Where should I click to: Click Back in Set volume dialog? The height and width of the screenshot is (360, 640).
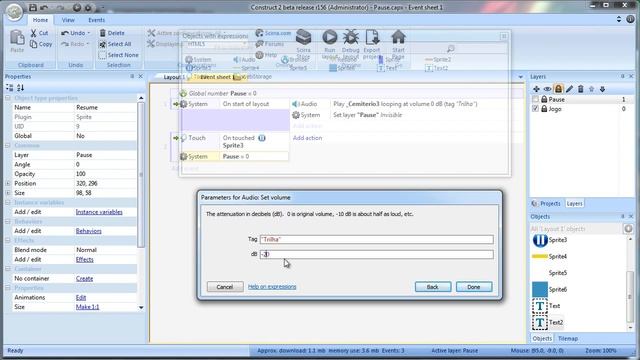tap(433, 287)
